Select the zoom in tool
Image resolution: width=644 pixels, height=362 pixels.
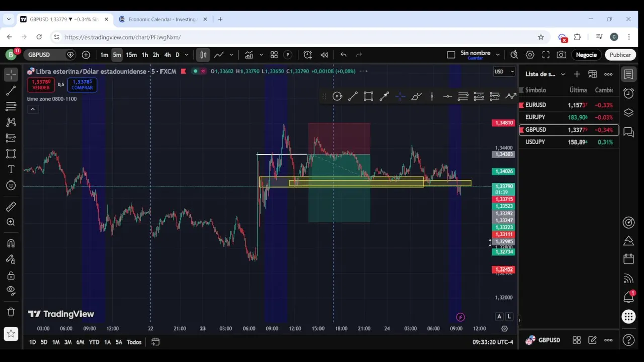coord(11,222)
